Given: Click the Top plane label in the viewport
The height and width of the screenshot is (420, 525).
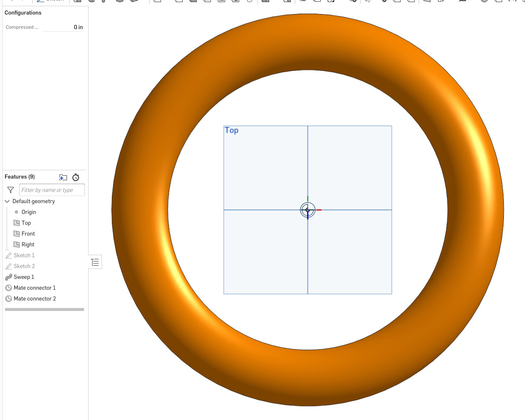Looking at the screenshot, I should (232, 130).
